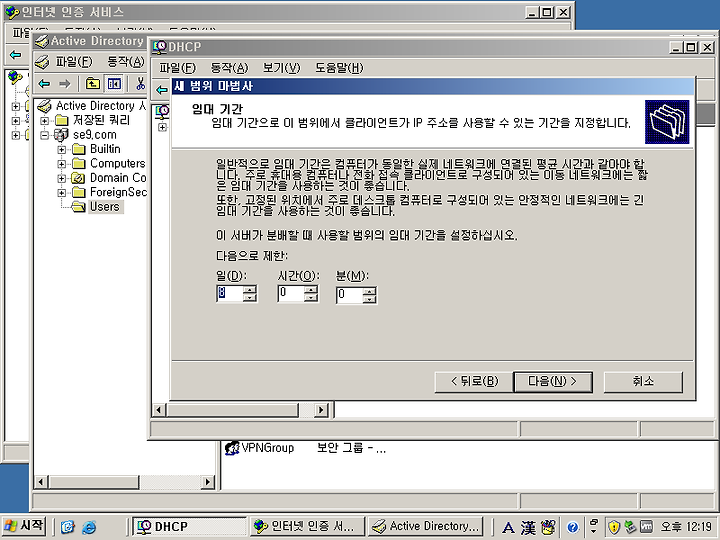Click the clock showing 오후 12:19
Screen dimensions: 720x540
click(x=686, y=527)
